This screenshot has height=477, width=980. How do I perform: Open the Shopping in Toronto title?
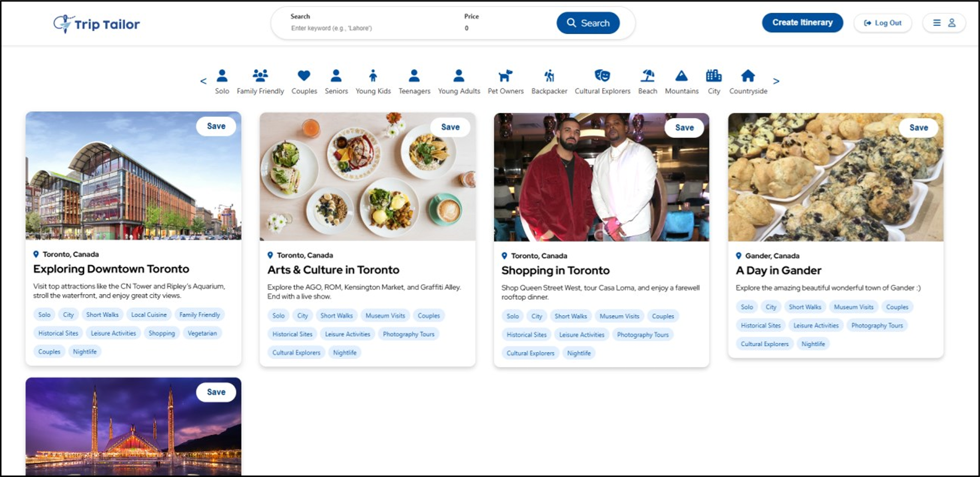pos(555,270)
